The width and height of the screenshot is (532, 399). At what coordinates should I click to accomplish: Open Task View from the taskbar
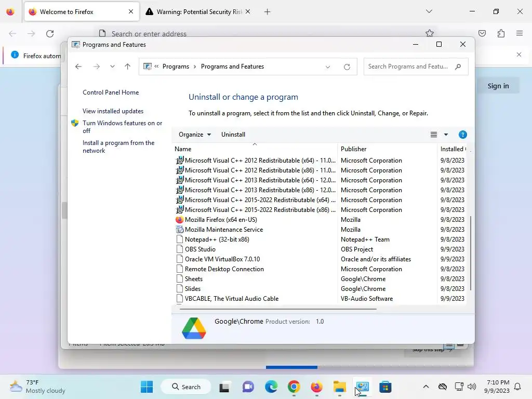click(224, 387)
